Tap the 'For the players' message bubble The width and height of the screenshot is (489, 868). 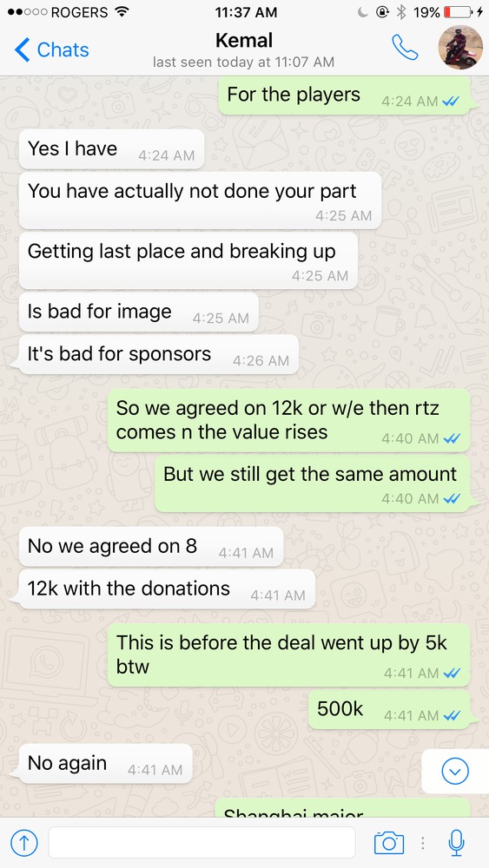click(346, 95)
